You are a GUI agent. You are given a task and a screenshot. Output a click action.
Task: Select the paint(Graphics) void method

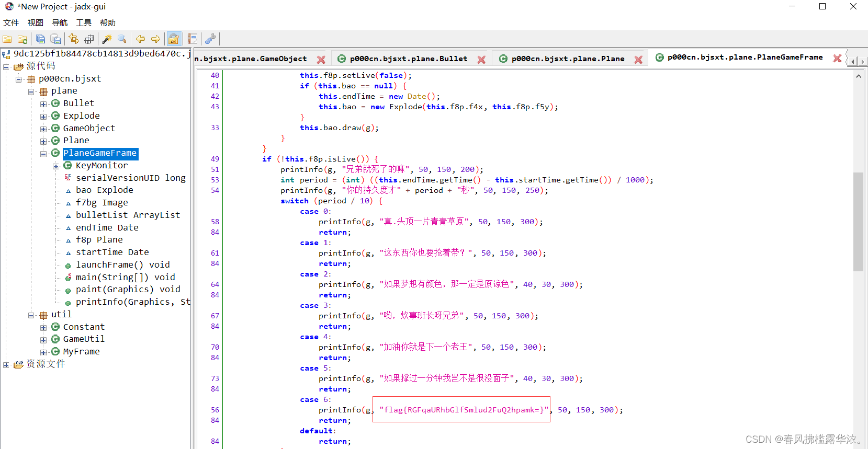(128, 289)
